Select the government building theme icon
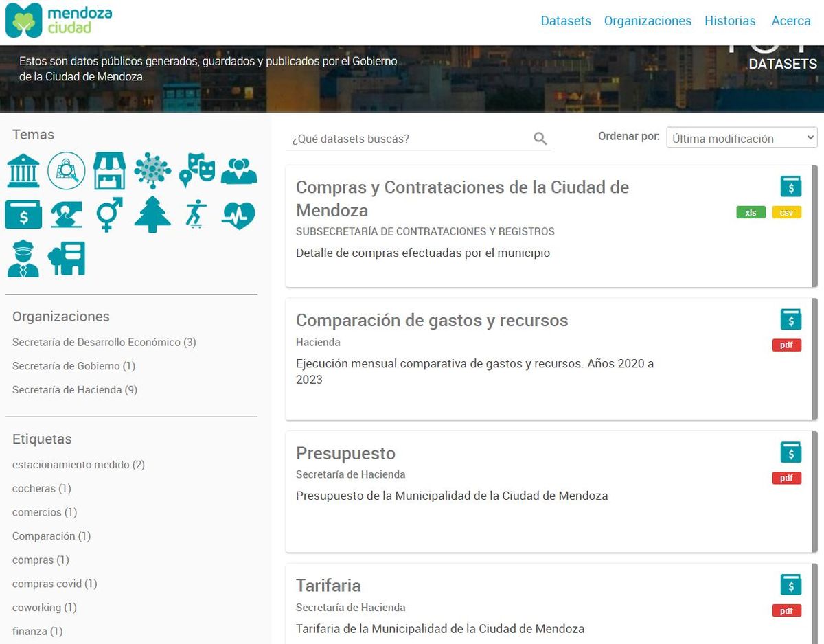Viewport: 824px width, 644px height. click(23, 170)
